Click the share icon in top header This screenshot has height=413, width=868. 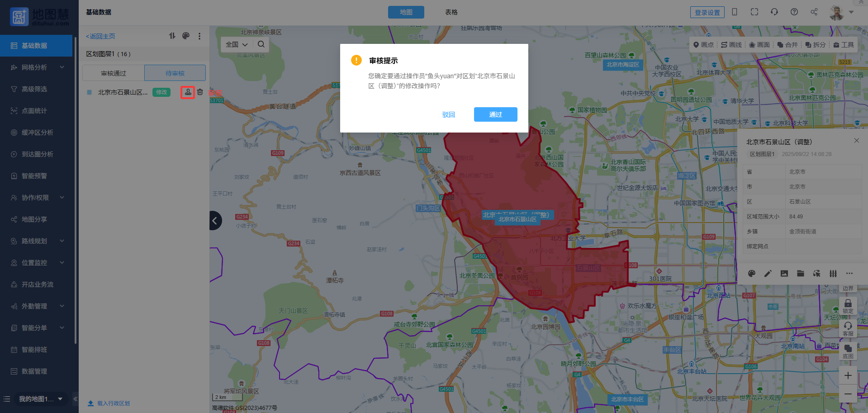coord(814,12)
